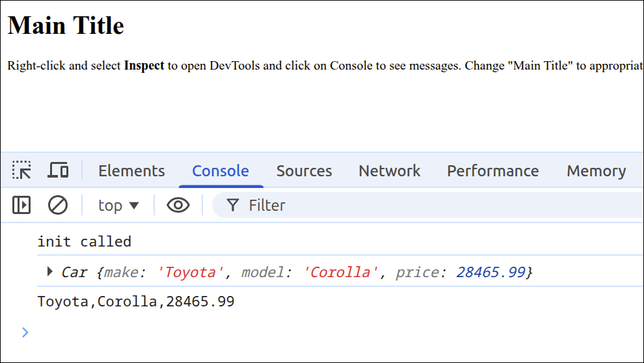Image resolution: width=644 pixels, height=363 pixels.
Task: Switch to the Memory tab
Action: pos(597,171)
